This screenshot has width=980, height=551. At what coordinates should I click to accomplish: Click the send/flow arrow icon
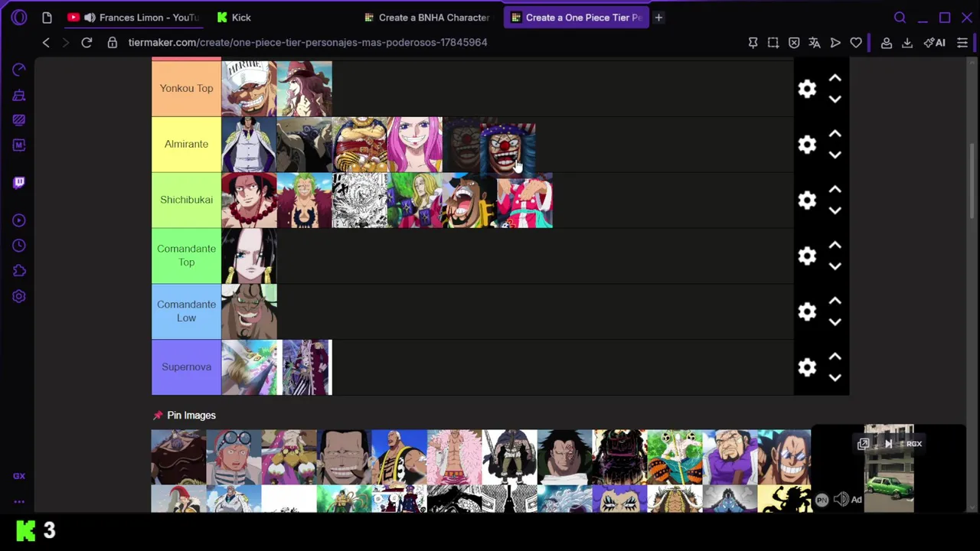pos(835,43)
